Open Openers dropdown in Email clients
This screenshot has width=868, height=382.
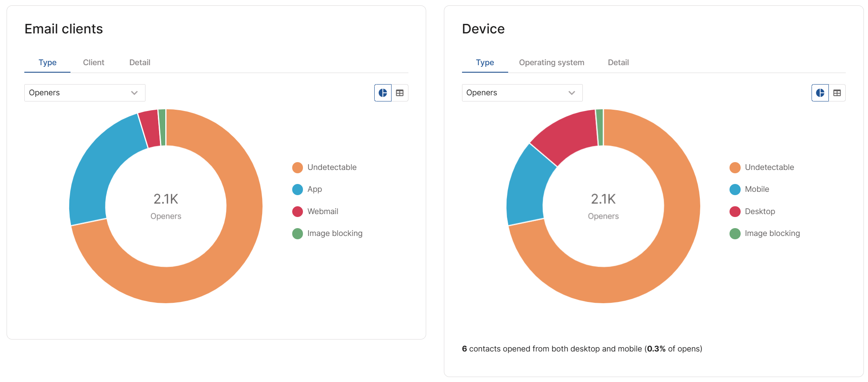pos(85,93)
